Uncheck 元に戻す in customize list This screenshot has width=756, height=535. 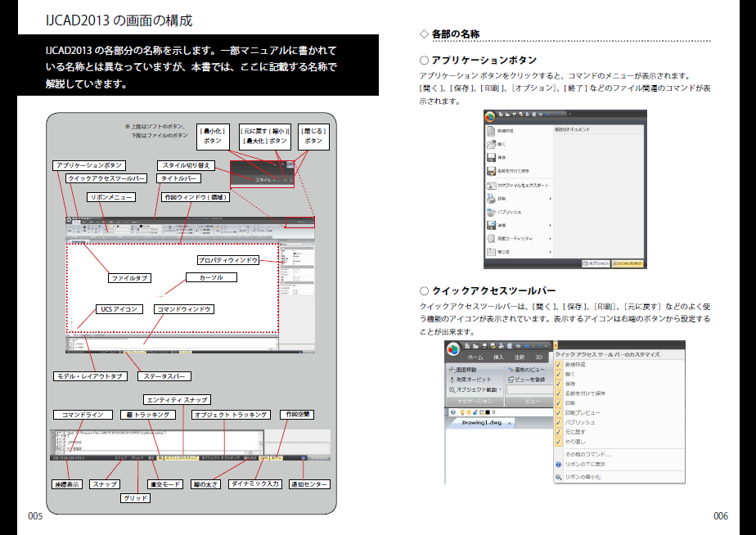click(558, 433)
